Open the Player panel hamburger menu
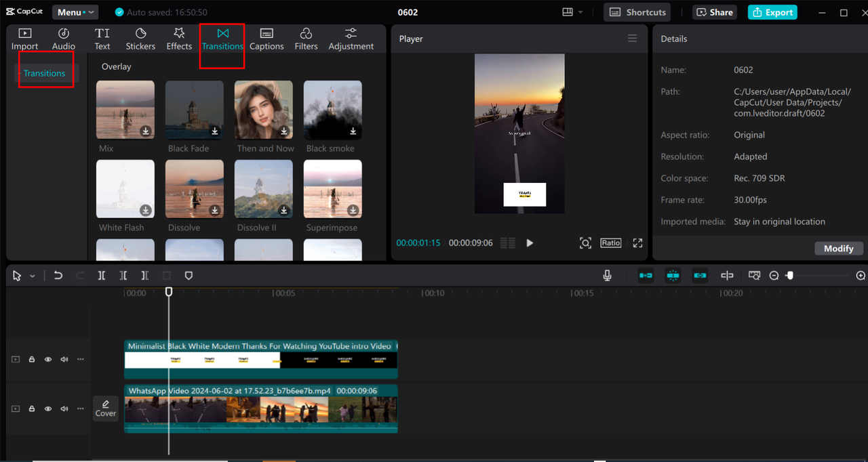 click(633, 39)
